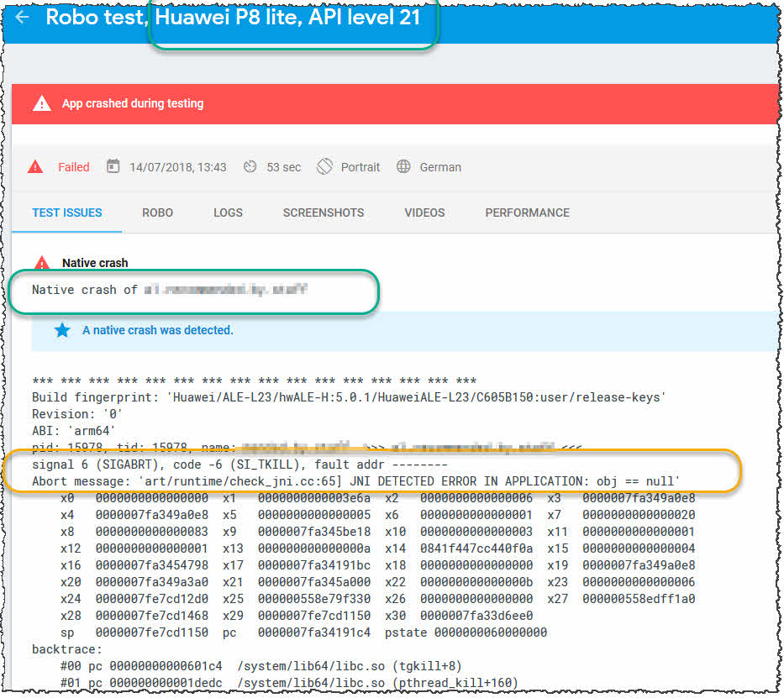The image size is (784, 698).
Task: Click the warning triangle in red crash banner
Action: [42, 103]
